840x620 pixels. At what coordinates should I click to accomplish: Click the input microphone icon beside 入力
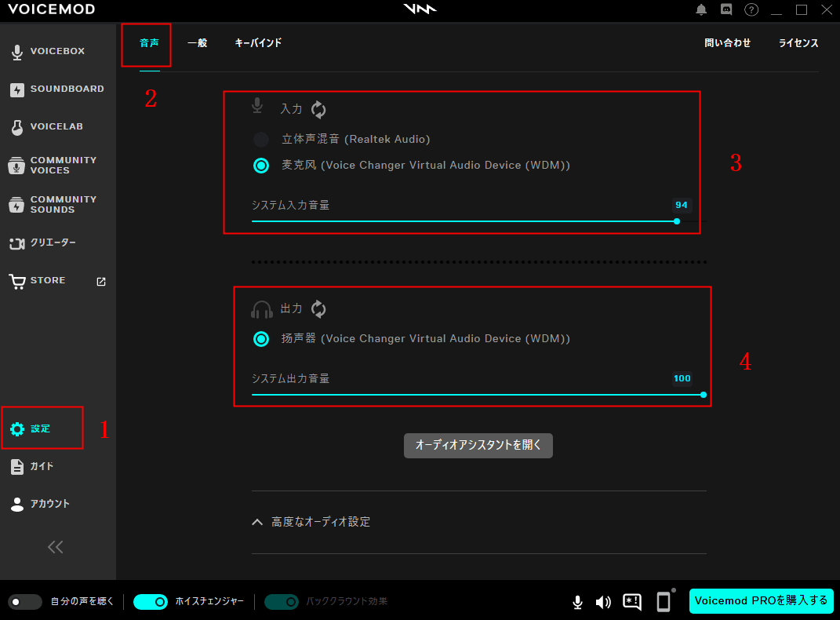point(258,106)
